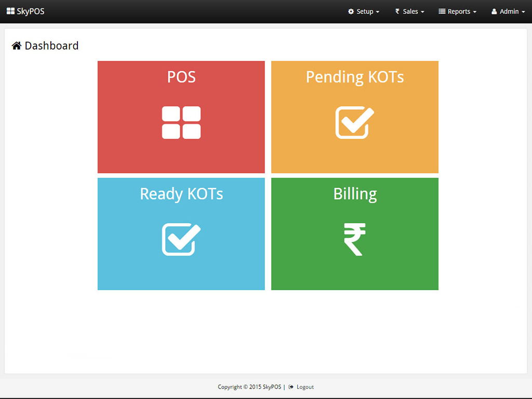Image resolution: width=532 pixels, height=399 pixels.
Task: Select the POS grid icon on the red tile
Action: [181, 123]
